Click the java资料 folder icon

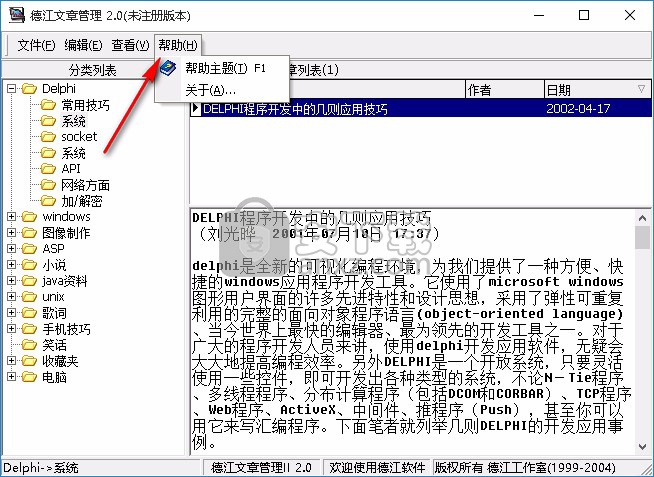tap(29, 281)
